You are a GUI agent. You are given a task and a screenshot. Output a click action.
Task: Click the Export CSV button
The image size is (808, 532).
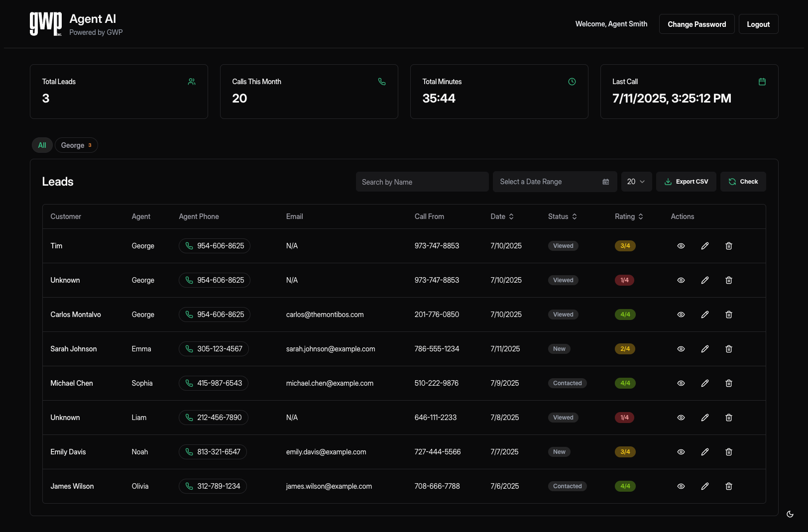pos(686,182)
